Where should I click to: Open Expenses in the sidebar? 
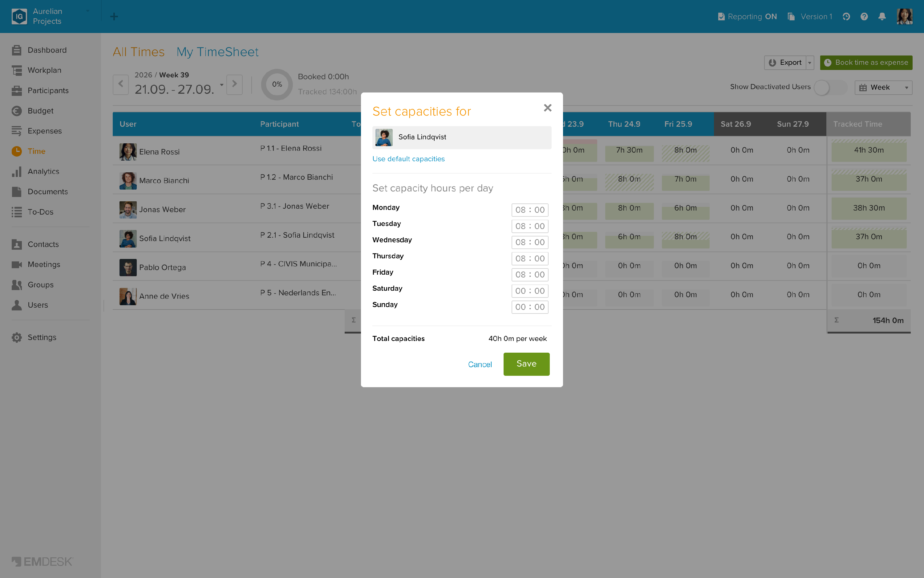coord(37,131)
